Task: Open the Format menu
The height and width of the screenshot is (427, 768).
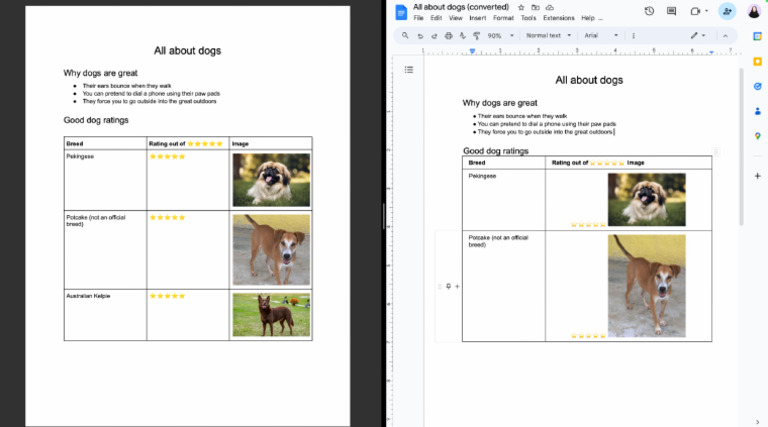Action: point(503,18)
